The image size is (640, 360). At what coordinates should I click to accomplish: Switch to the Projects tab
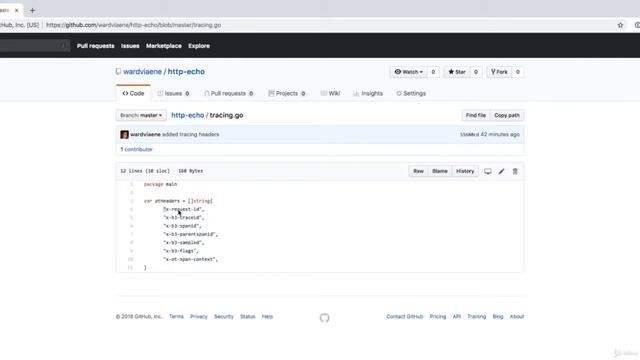pyautogui.click(x=287, y=93)
